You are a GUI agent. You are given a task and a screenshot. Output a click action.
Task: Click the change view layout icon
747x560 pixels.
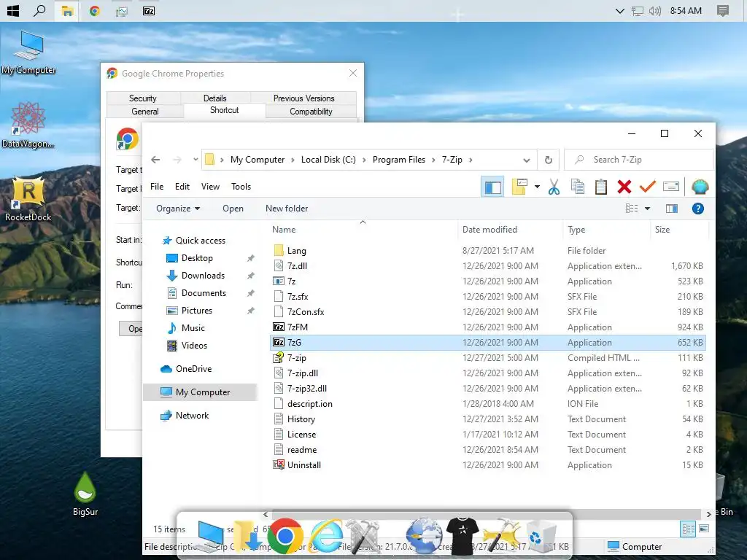tap(632, 209)
